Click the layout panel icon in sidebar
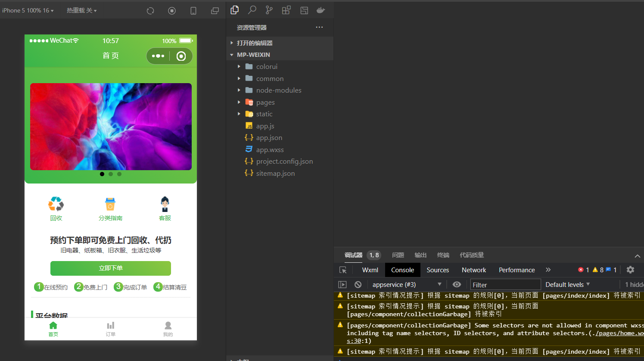 (304, 10)
